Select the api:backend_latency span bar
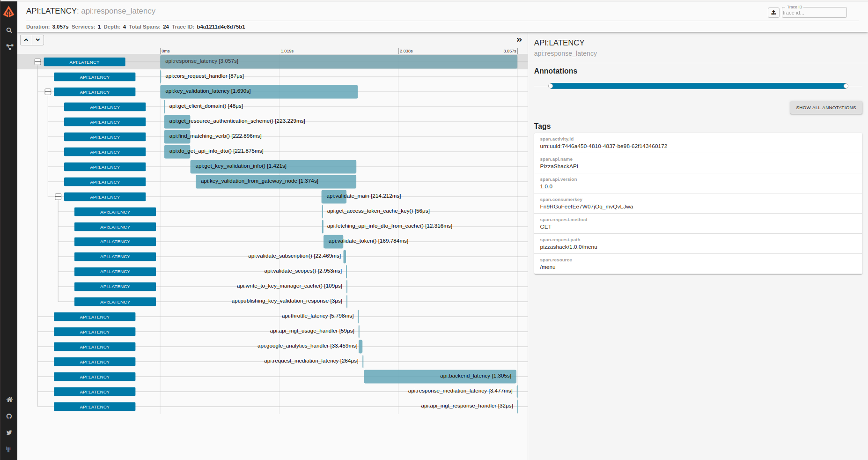Viewport: 868px width, 460px height. [x=440, y=376]
